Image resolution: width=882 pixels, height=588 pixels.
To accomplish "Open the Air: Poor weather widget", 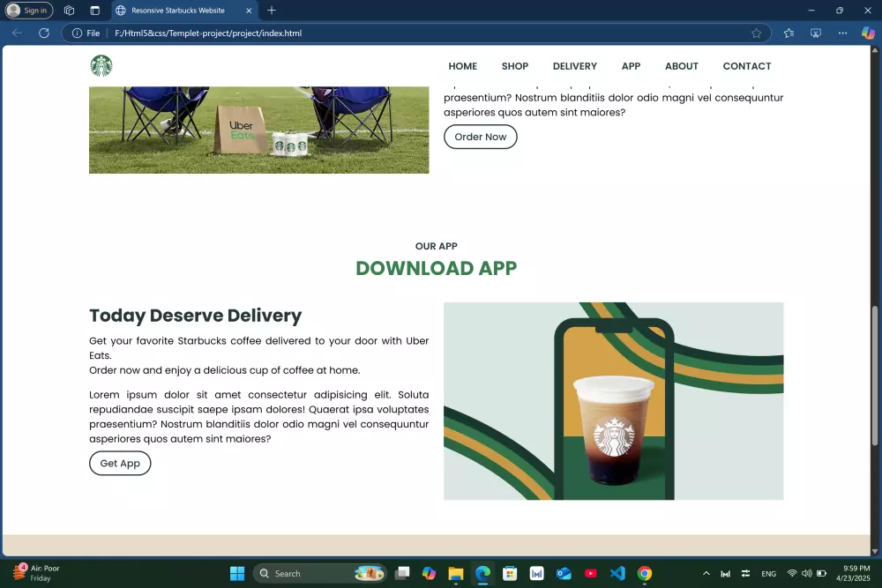I will tap(36, 573).
